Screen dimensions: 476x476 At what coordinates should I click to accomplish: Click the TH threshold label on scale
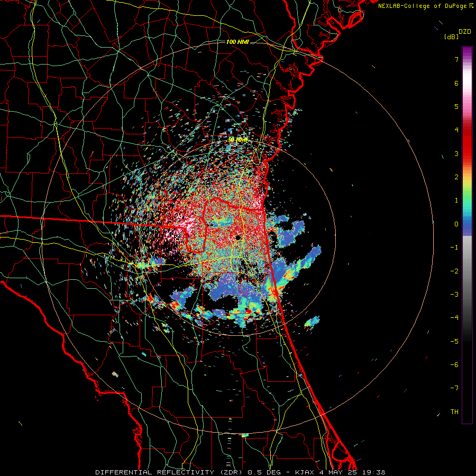454,411
